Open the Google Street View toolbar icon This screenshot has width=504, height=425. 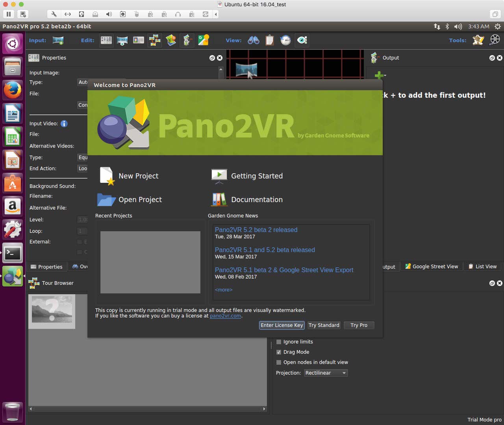204,40
